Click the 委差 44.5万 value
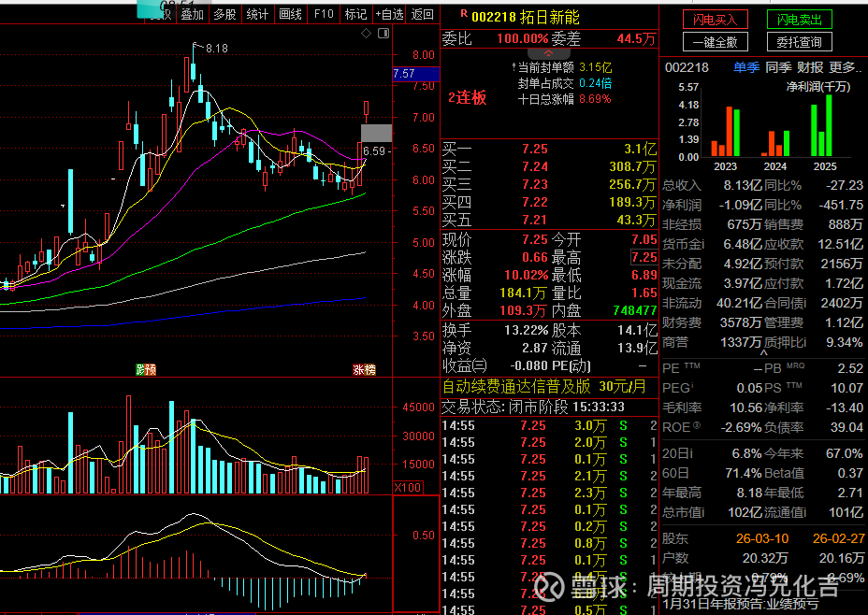Screen dimensions: 868x615 (x=637, y=38)
